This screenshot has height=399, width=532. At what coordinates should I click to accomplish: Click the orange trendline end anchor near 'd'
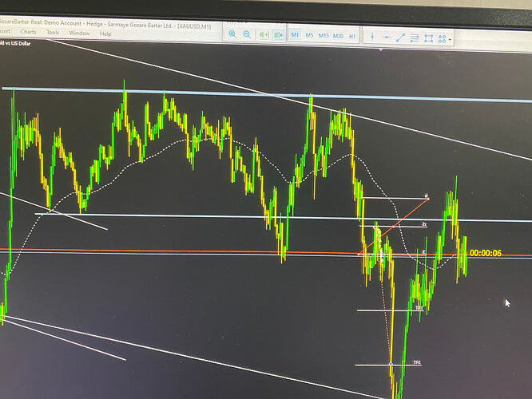point(428,199)
